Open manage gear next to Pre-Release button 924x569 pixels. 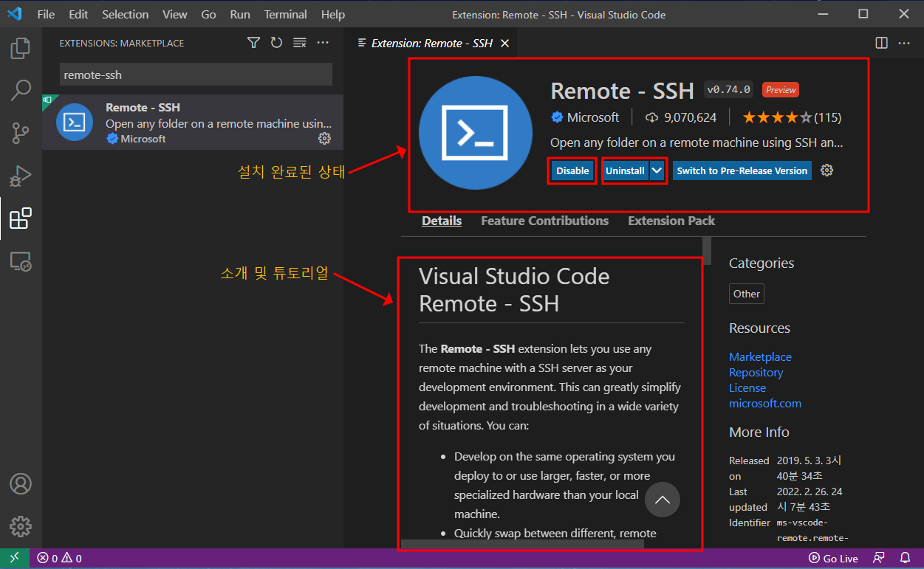tap(827, 170)
